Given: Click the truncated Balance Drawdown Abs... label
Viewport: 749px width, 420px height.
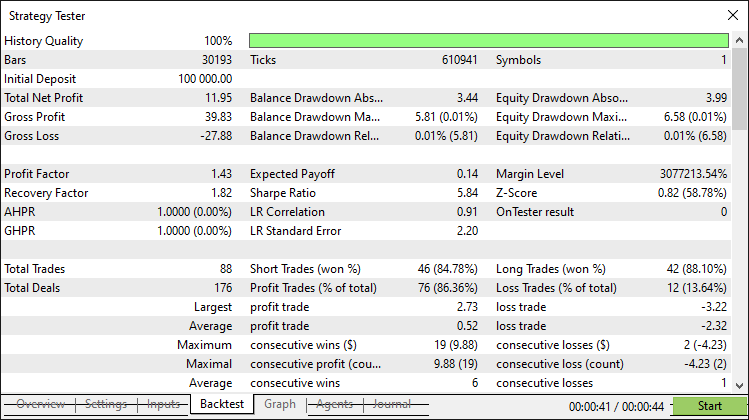Looking at the screenshot, I should [x=316, y=98].
